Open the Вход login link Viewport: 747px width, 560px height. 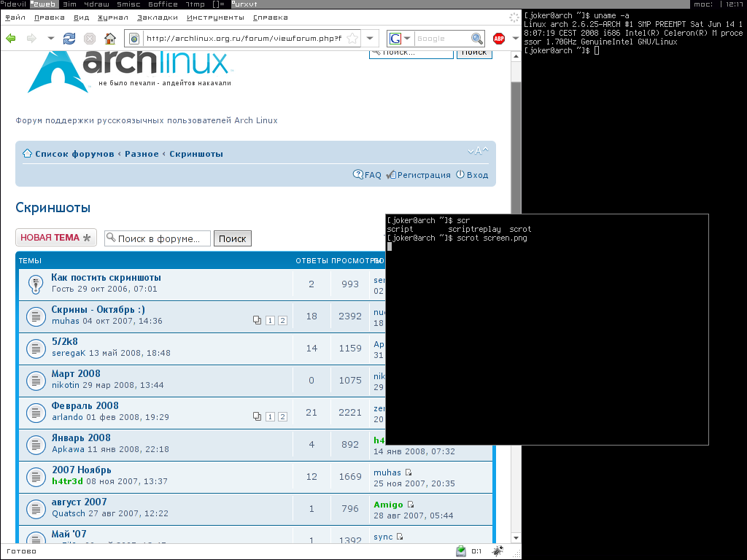(472, 175)
